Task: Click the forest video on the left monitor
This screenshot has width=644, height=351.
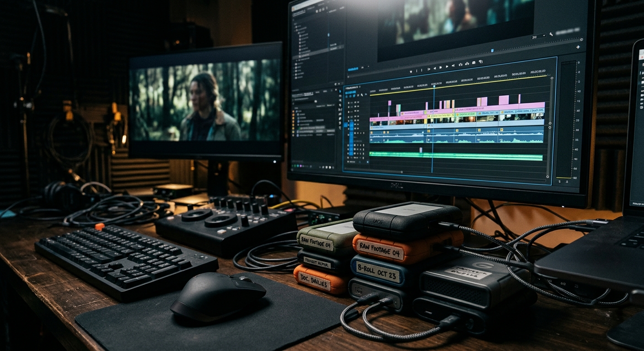Action: click(205, 101)
